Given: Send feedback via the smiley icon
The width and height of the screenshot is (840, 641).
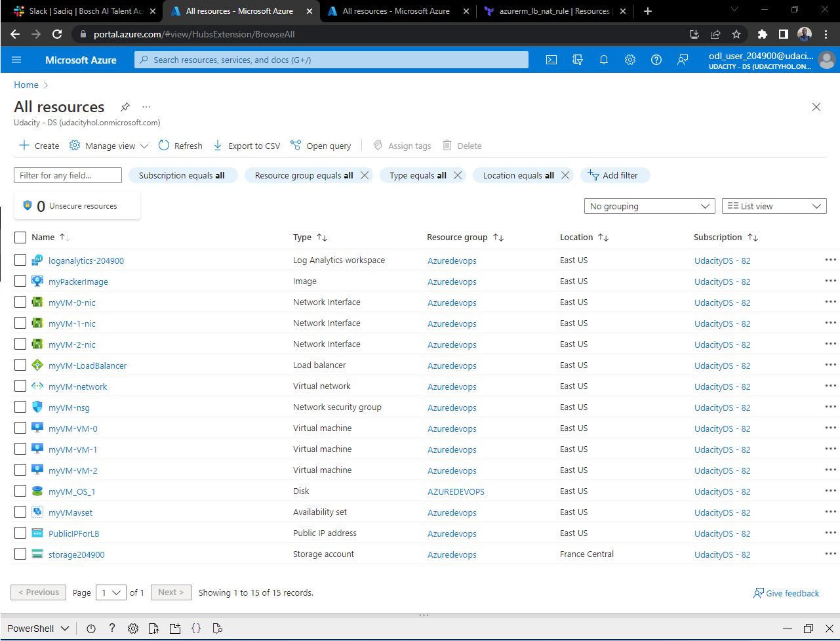Looking at the screenshot, I should [x=683, y=60].
